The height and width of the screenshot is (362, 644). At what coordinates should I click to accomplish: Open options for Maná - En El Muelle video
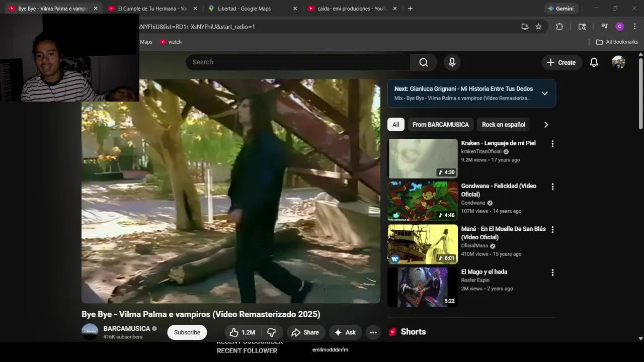[552, 229]
